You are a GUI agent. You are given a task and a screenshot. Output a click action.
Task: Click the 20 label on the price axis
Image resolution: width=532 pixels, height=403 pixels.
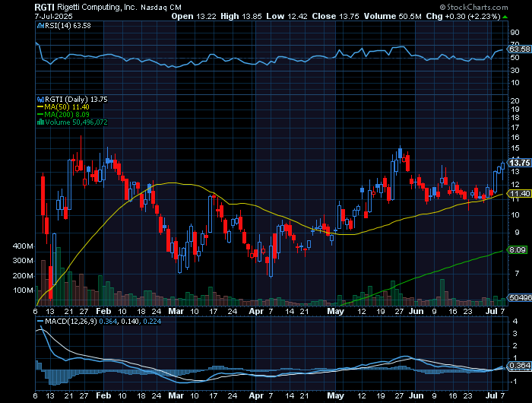(x=515, y=101)
